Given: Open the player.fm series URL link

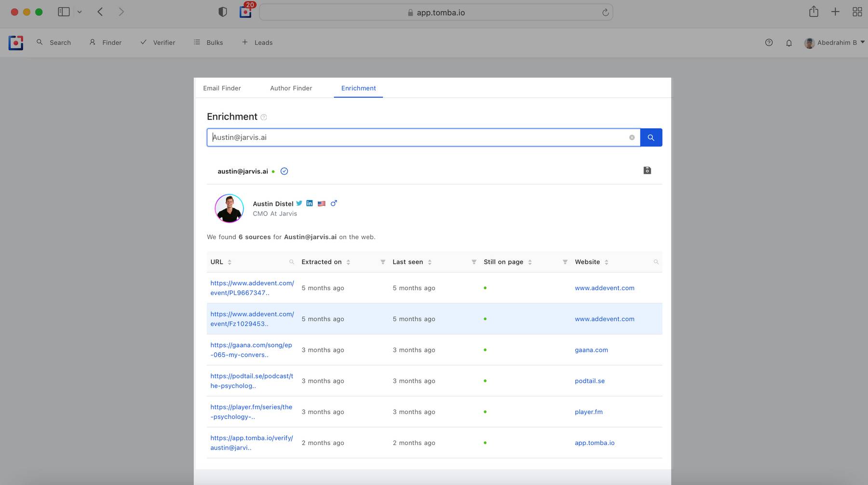Looking at the screenshot, I should tap(251, 412).
